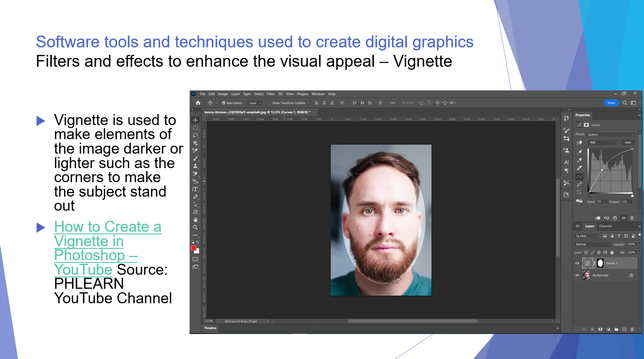Hide the Curves 1 layer
The image size is (644, 359).
click(x=577, y=263)
